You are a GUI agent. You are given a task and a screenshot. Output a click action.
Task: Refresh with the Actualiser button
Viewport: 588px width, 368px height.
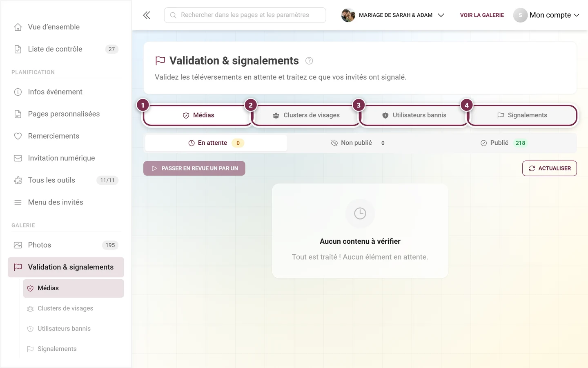(x=550, y=168)
